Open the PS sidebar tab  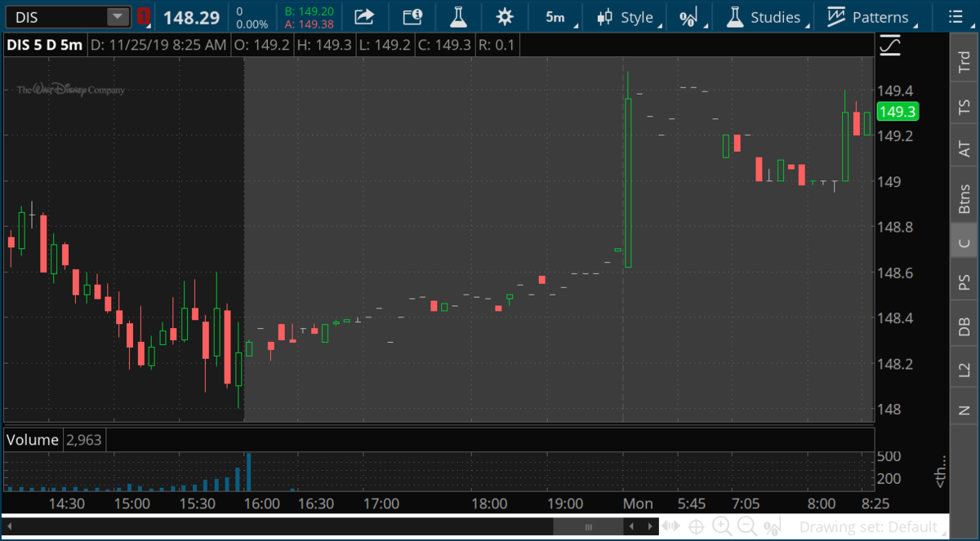click(964, 282)
